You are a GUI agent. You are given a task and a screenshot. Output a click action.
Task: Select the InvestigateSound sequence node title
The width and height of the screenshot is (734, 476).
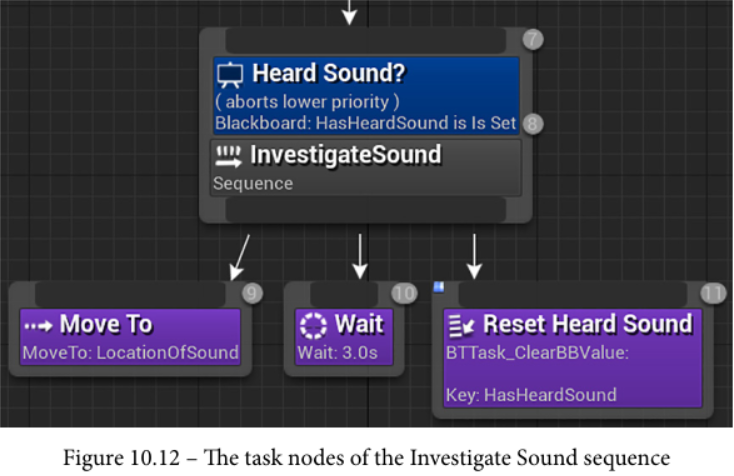point(345,155)
